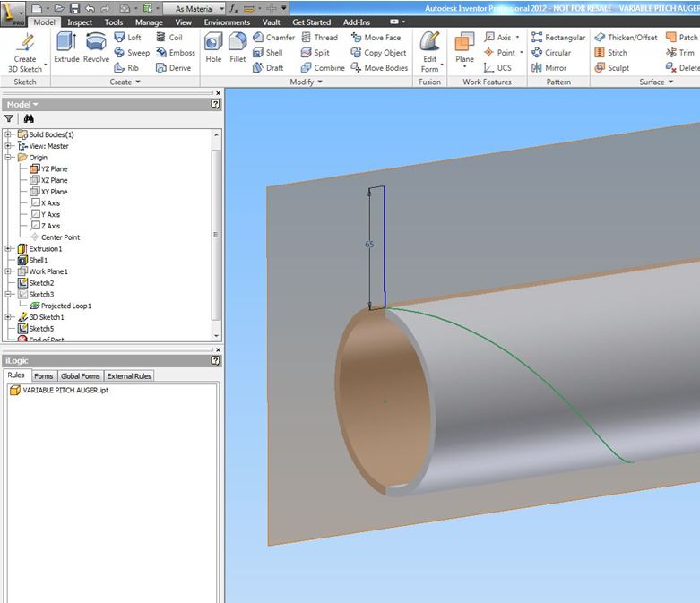Select the Revolve tool

pos(96,48)
